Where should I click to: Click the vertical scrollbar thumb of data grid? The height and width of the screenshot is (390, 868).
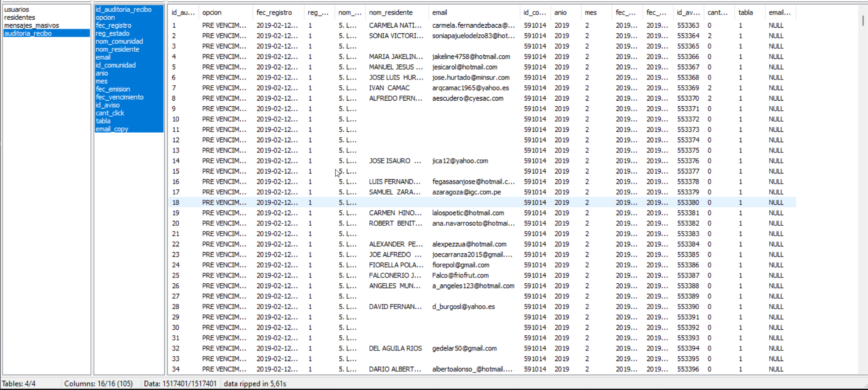(863, 20)
